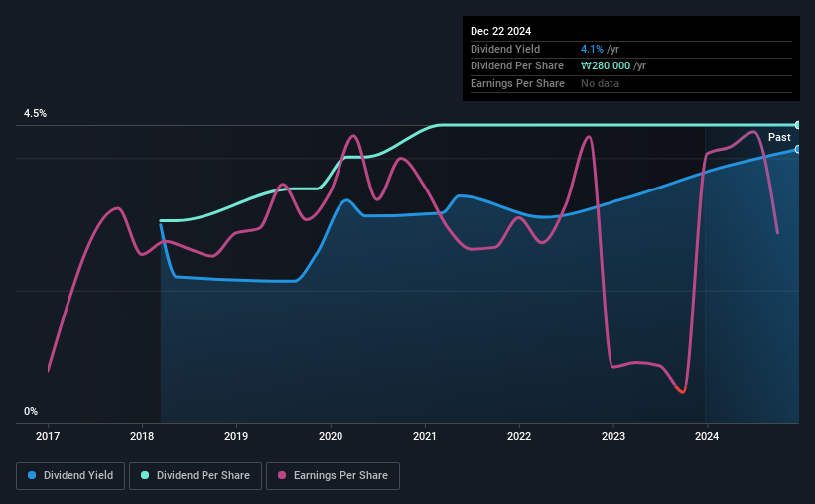Click the 2017 x-axis label

point(48,436)
